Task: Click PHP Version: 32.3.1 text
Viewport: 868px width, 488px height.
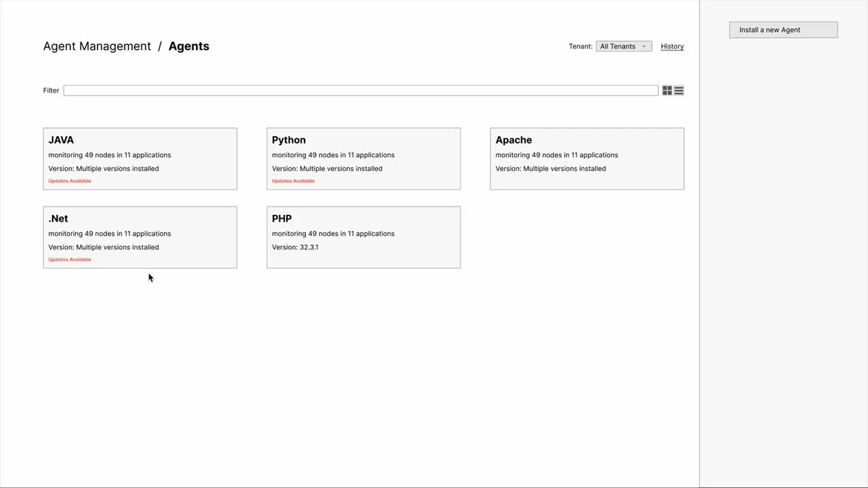Action: click(295, 247)
